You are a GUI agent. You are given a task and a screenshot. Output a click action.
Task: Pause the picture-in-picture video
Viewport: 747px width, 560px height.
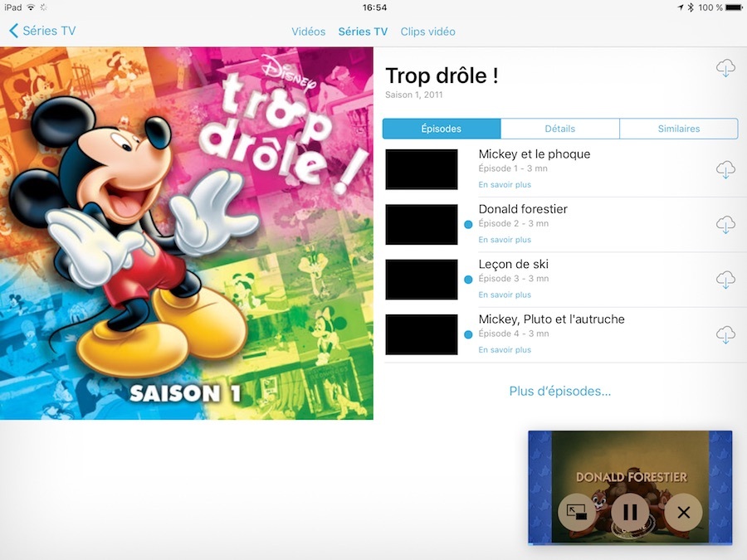click(x=630, y=513)
